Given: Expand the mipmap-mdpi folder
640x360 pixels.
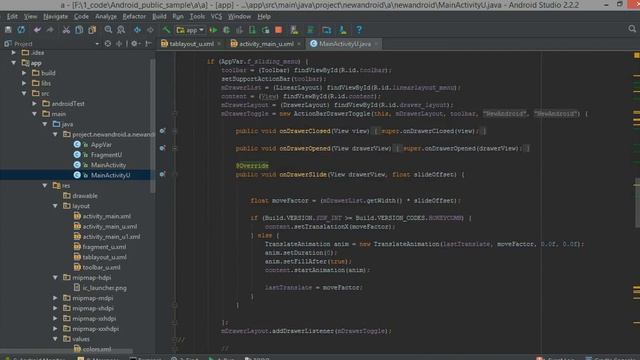Looking at the screenshot, I should tap(55, 298).
